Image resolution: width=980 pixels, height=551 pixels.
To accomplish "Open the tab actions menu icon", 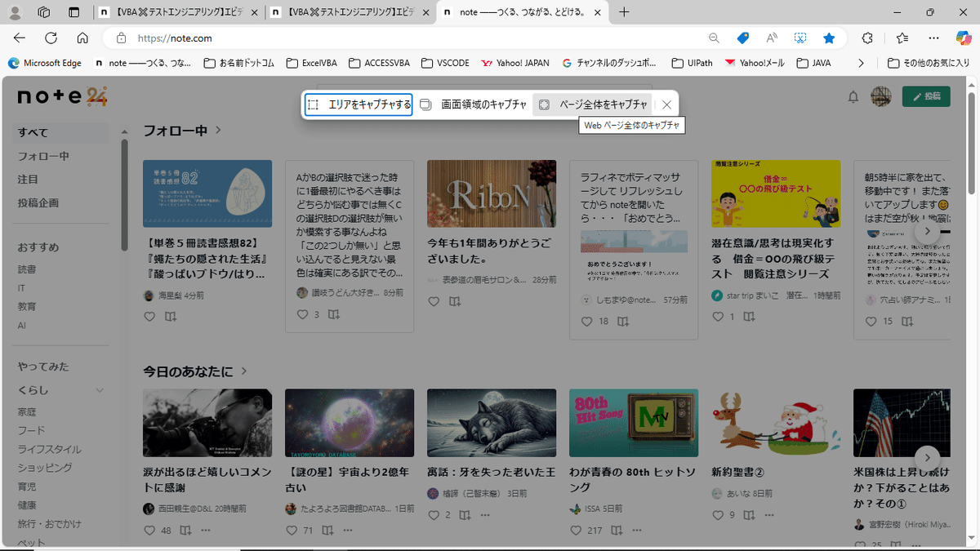I will 74,12.
